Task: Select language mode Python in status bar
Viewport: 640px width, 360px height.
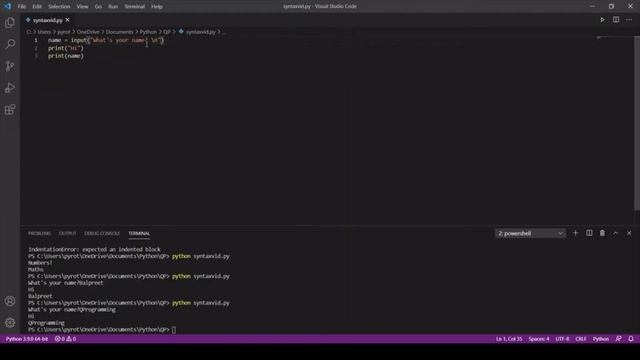Action: coord(600,339)
